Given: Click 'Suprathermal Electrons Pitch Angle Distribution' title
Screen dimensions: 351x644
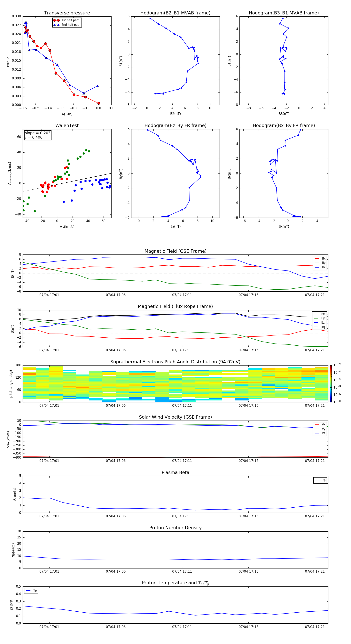Looking at the screenshot, I should click(175, 362).
